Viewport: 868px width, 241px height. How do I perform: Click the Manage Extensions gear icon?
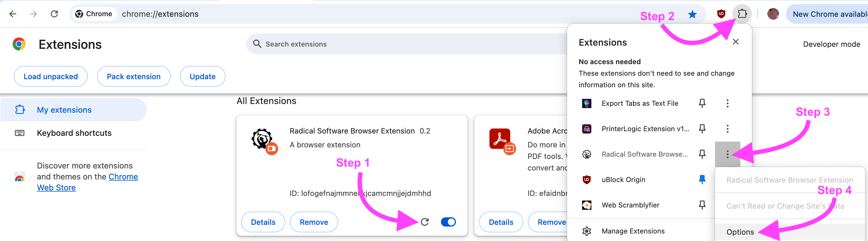coord(587,231)
